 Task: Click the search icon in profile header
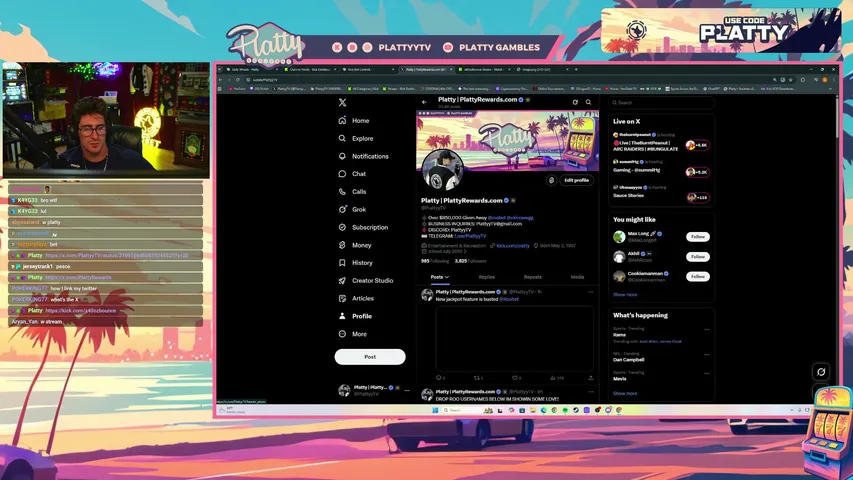pos(589,102)
